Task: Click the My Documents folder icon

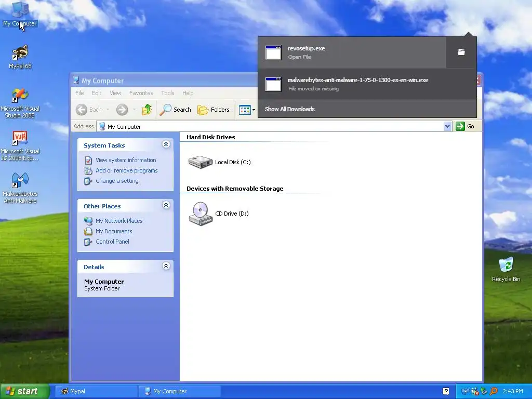Action: [x=88, y=231]
